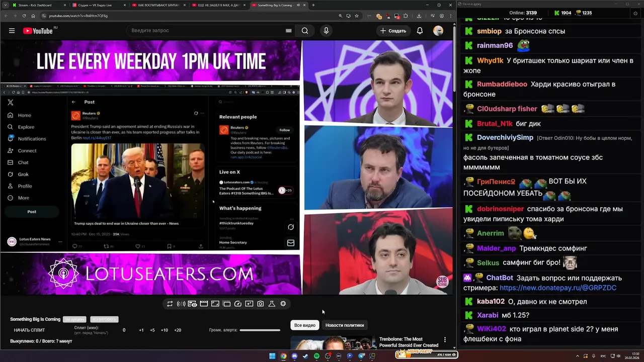This screenshot has height=362, width=644.
Task: Go to the YouTube home logo
Action: [x=38, y=31]
